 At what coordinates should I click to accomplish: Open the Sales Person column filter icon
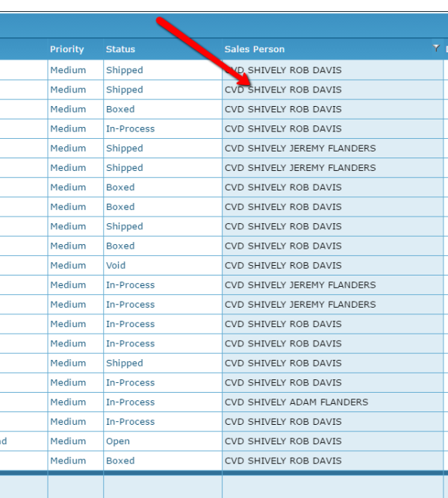coord(436,48)
